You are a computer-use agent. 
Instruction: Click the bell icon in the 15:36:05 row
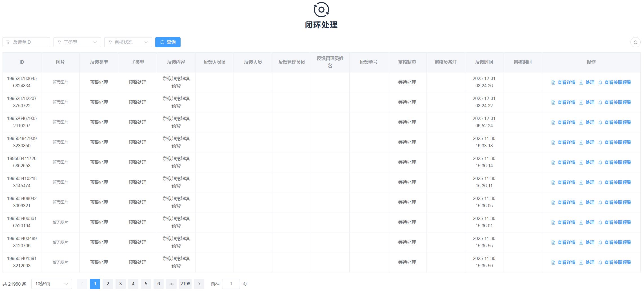pyautogui.click(x=600, y=203)
